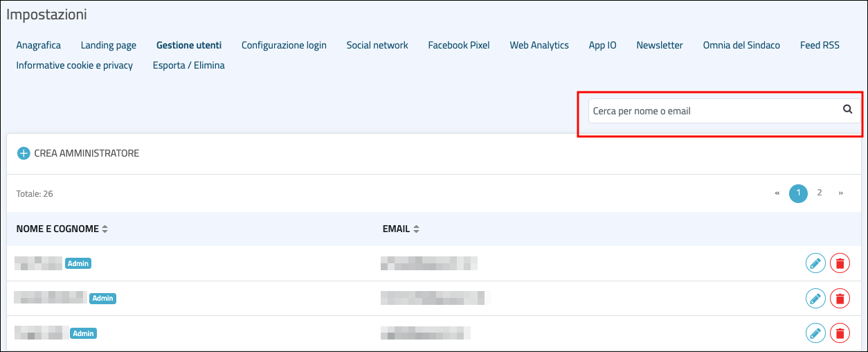
Task: Open Informative cookie e privacy settings
Action: point(75,65)
